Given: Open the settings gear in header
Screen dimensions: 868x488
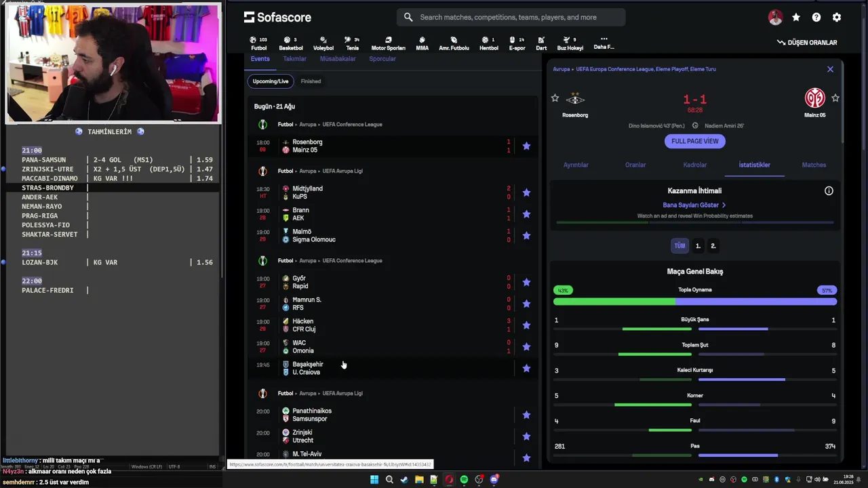Looking at the screenshot, I should tap(837, 18).
